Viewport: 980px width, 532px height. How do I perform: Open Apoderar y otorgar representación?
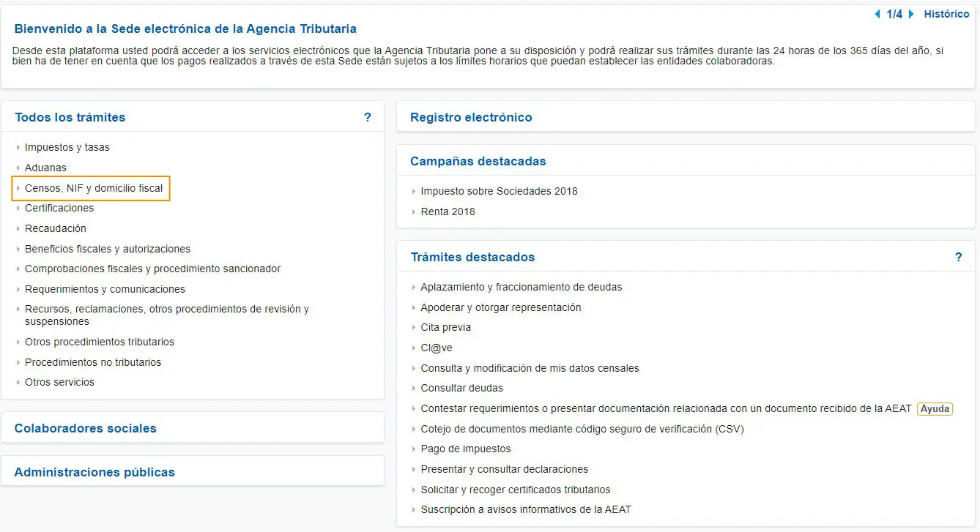[501, 307]
